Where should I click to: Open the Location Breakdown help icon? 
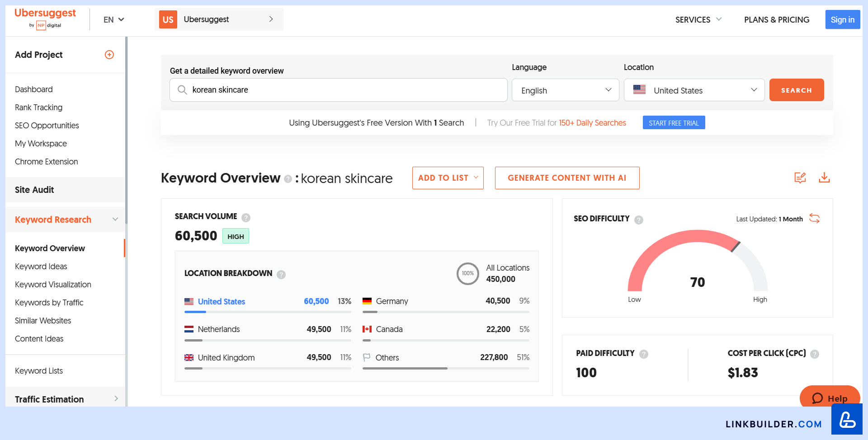[x=281, y=275]
